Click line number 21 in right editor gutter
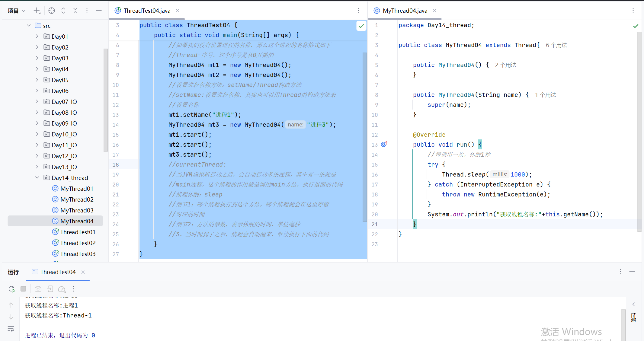 pyautogui.click(x=375, y=224)
